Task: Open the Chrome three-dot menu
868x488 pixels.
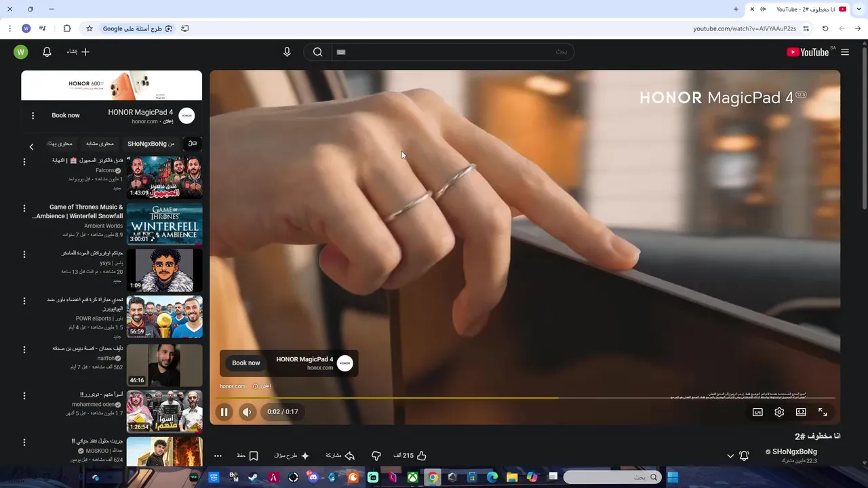Action: point(9,28)
